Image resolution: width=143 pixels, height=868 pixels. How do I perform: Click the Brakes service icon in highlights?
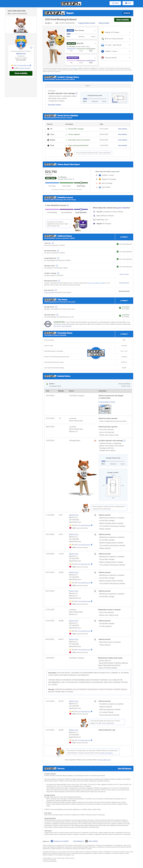[48, 140]
